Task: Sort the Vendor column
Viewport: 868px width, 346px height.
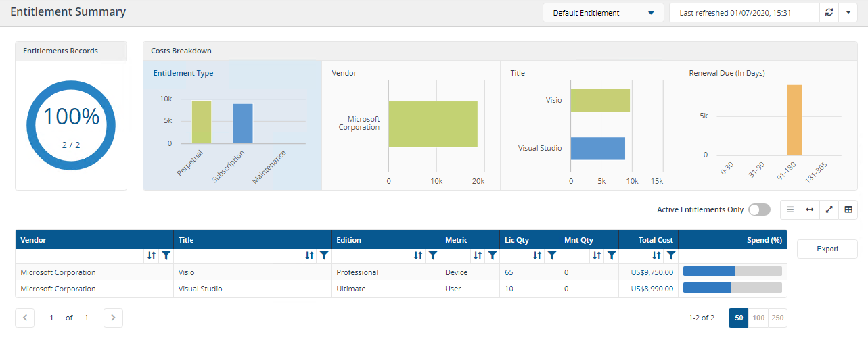Action: click(x=152, y=255)
